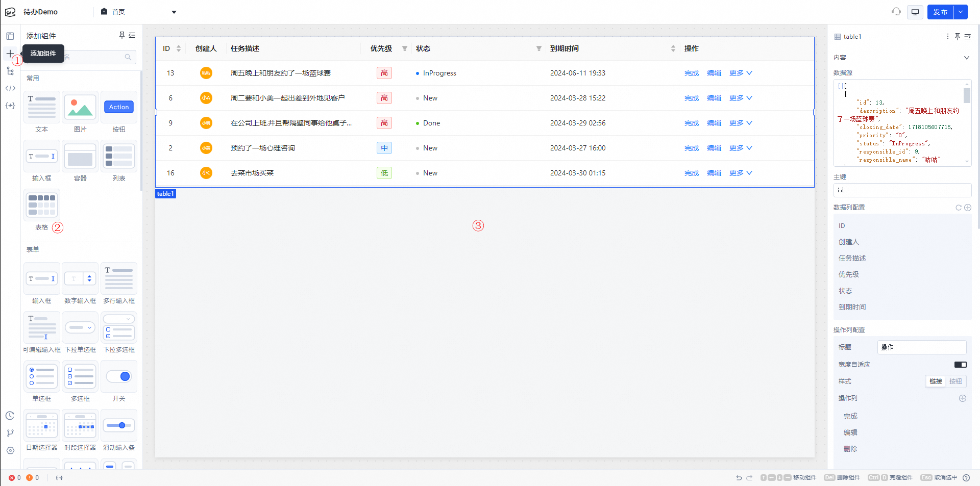Add a new data column
The height and width of the screenshot is (486, 980).
tap(968, 208)
